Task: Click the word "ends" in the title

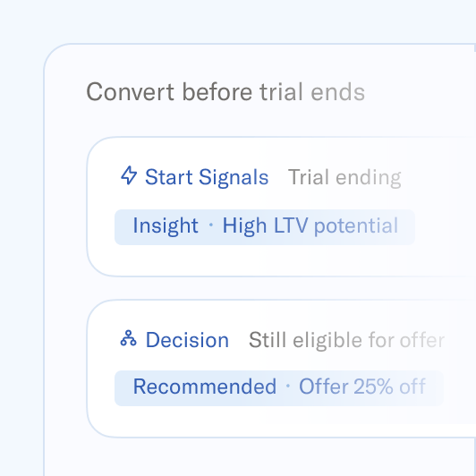Action: 338,92
